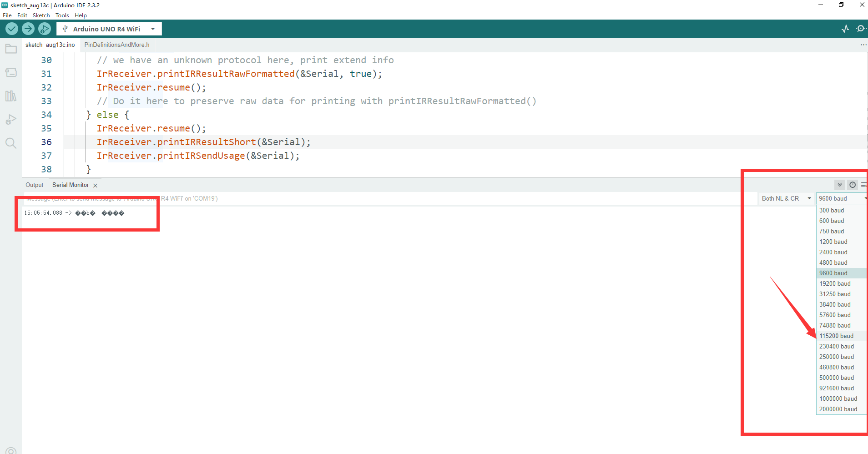Image resolution: width=868 pixels, height=454 pixels.
Task: Open the Debug sidebar icon
Action: click(11, 120)
